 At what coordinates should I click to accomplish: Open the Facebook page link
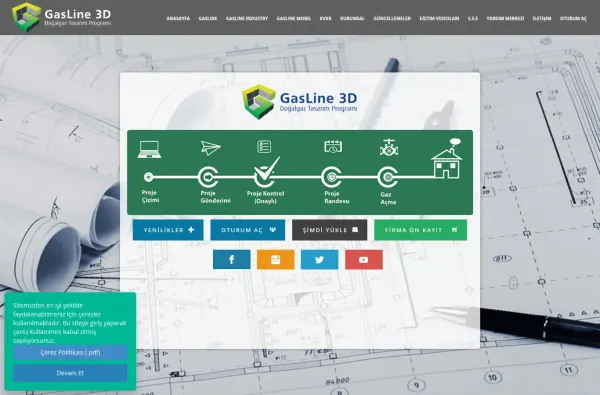(x=232, y=260)
